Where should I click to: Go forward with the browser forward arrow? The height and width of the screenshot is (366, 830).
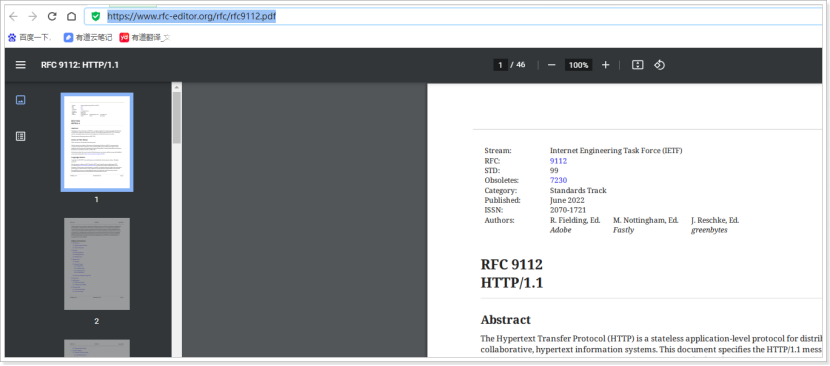(33, 16)
